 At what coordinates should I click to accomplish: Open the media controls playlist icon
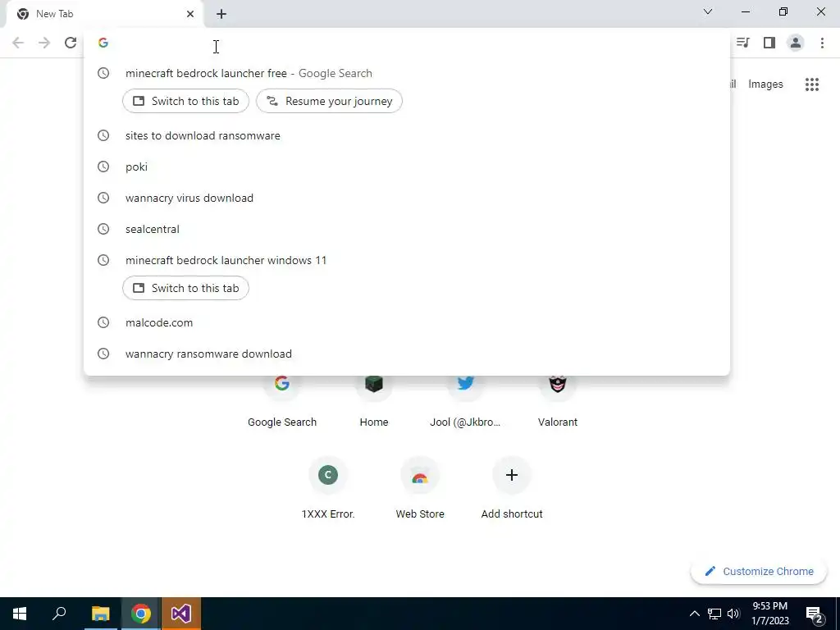click(x=742, y=43)
